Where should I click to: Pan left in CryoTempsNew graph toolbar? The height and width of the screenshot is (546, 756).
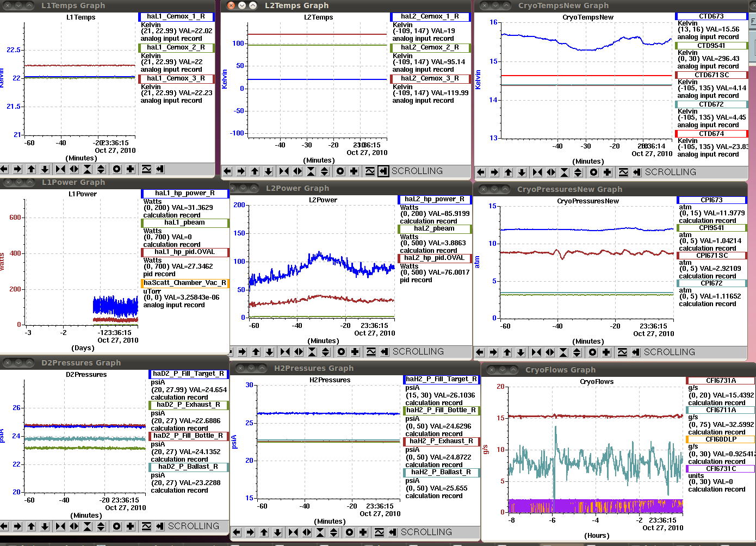click(x=481, y=172)
